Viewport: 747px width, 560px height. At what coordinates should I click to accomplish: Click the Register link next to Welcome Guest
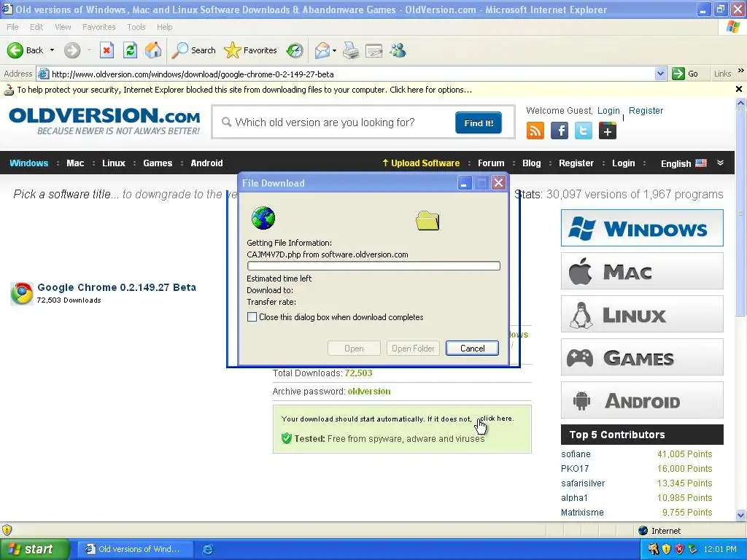point(646,111)
